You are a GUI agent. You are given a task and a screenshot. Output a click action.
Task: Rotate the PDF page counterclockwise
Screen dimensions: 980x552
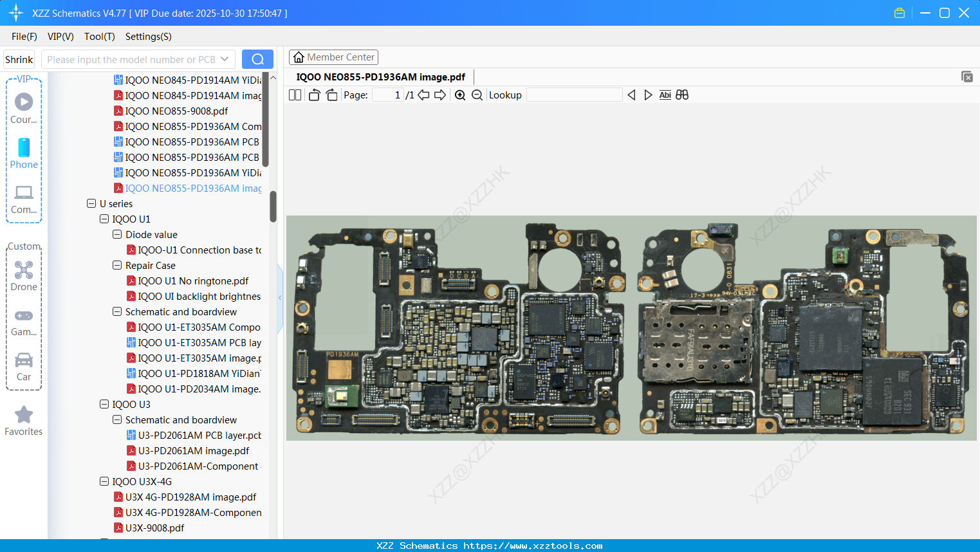coord(313,95)
